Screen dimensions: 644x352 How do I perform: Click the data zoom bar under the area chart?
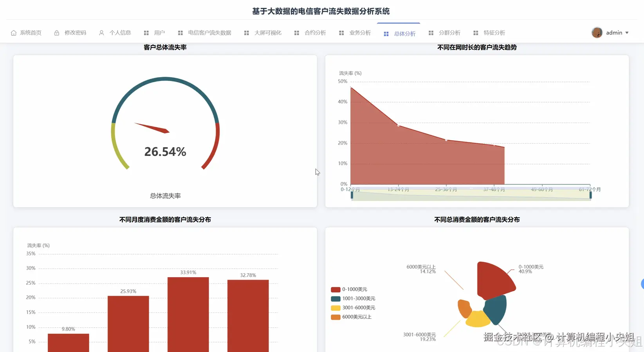[471, 195]
